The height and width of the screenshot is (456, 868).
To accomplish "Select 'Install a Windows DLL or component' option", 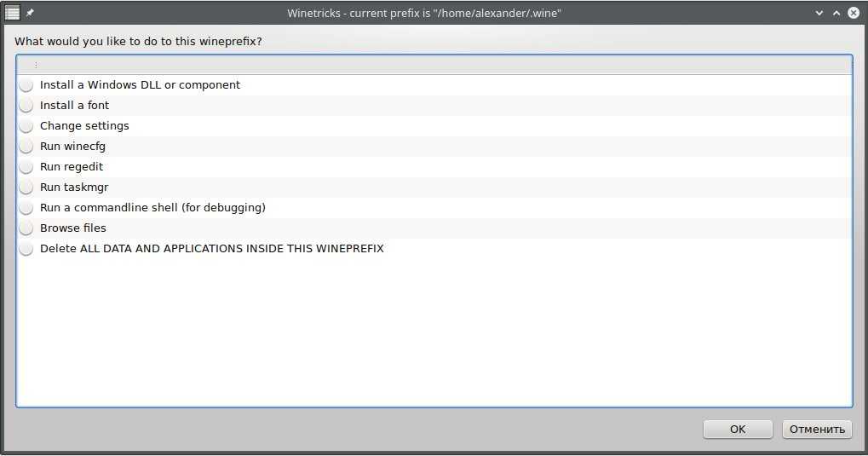I will tap(26, 85).
